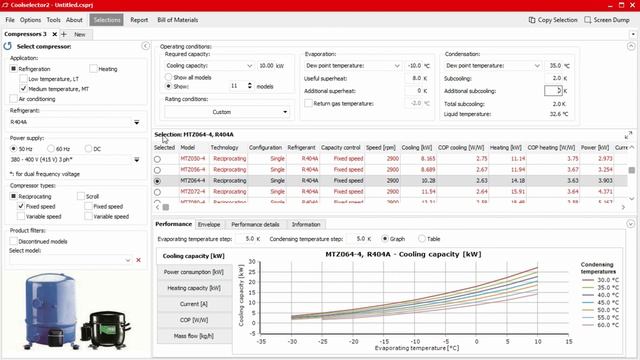Switch performance view to Table
This screenshot has height=360, width=640.
[x=422, y=239]
